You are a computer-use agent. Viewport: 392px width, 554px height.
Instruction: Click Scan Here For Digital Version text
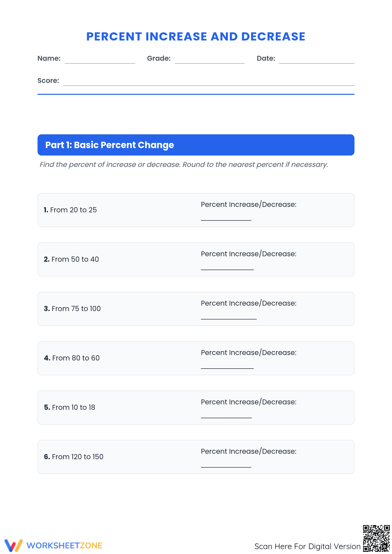tap(308, 546)
